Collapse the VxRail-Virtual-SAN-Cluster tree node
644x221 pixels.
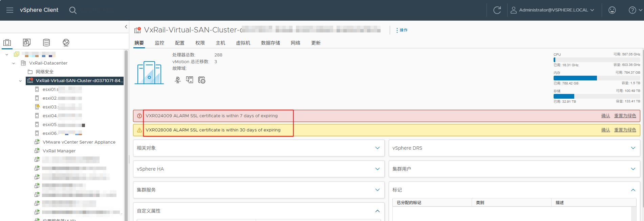pyautogui.click(x=20, y=81)
